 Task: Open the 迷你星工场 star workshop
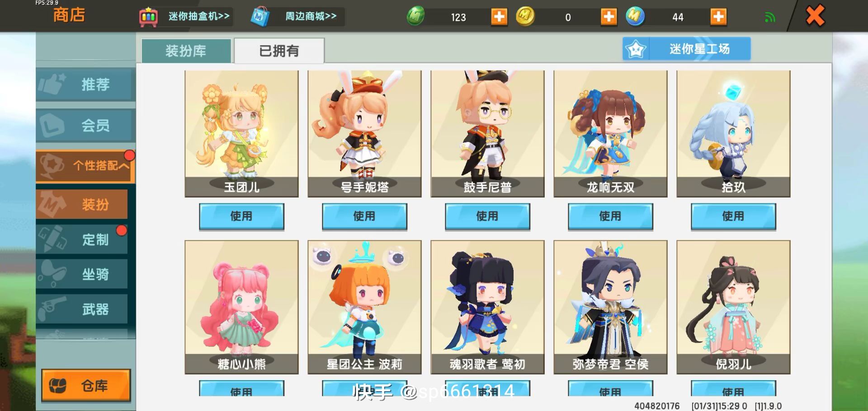[686, 49]
